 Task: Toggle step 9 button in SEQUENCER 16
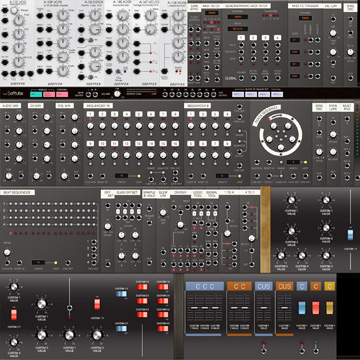90,143
